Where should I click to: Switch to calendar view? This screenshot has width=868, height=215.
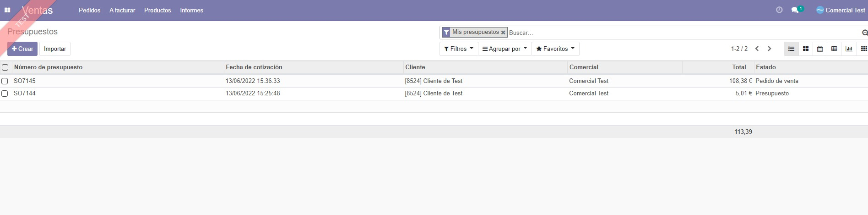[820, 49]
